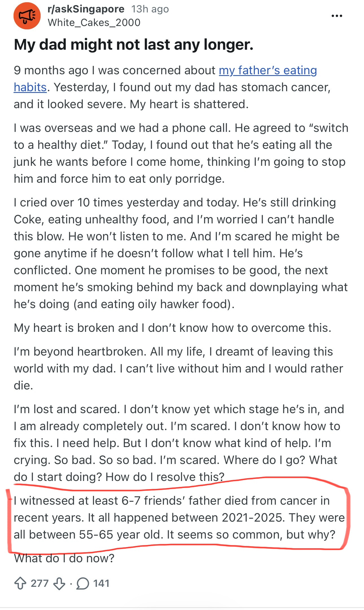The image size is (364, 610).
Task: Tap the comment speech bubble icon
Action: (x=83, y=583)
